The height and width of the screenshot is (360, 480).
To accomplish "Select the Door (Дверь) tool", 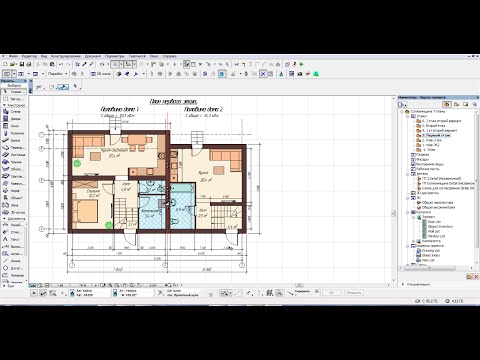I will [x=13, y=119].
